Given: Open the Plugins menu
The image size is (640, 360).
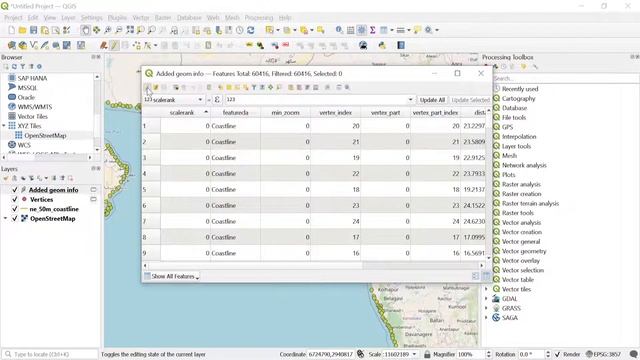Looking at the screenshot, I should click(117, 18).
